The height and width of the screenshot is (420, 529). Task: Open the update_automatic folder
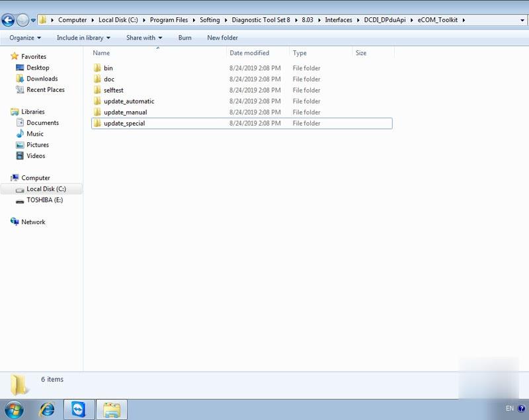(128, 101)
